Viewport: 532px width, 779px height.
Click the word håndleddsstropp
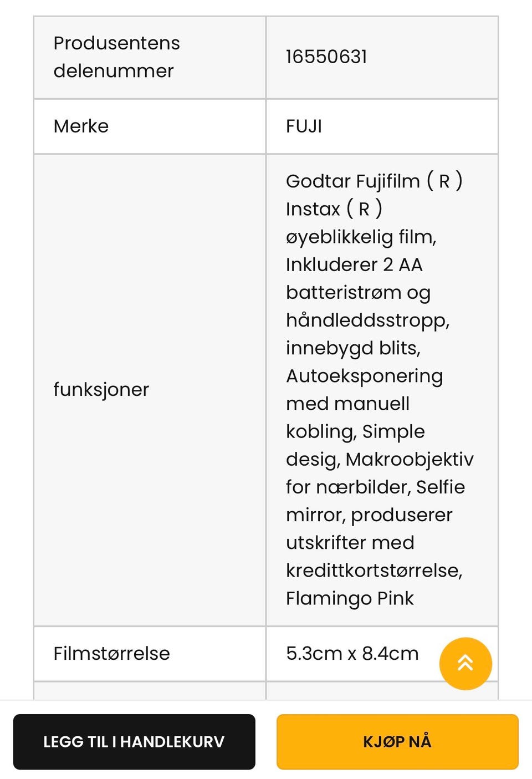367,320
